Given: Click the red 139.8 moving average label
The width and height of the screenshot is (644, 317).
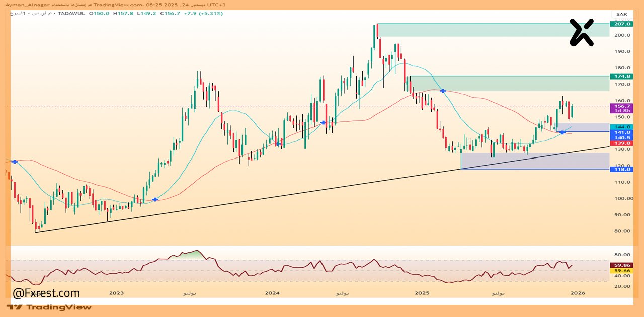Looking at the screenshot, I should (620, 143).
